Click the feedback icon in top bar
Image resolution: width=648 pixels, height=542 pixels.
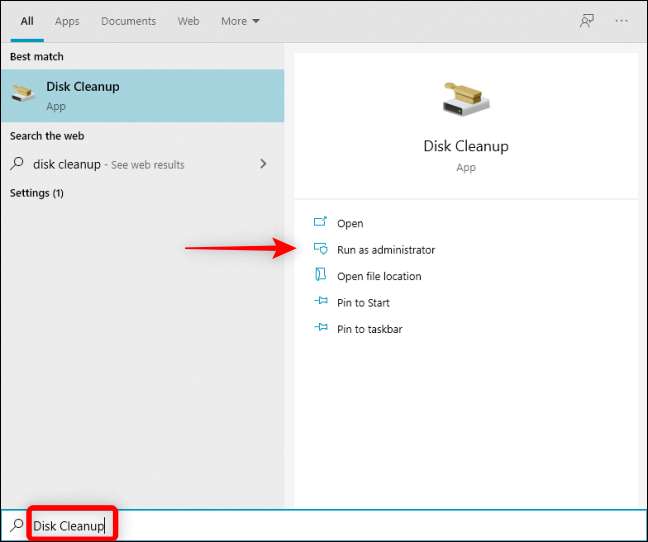click(587, 21)
